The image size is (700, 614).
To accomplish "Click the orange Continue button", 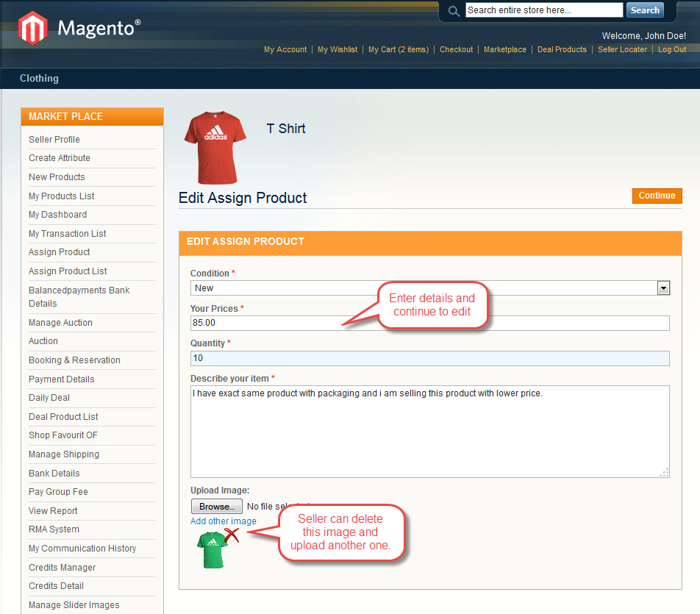I will [657, 196].
